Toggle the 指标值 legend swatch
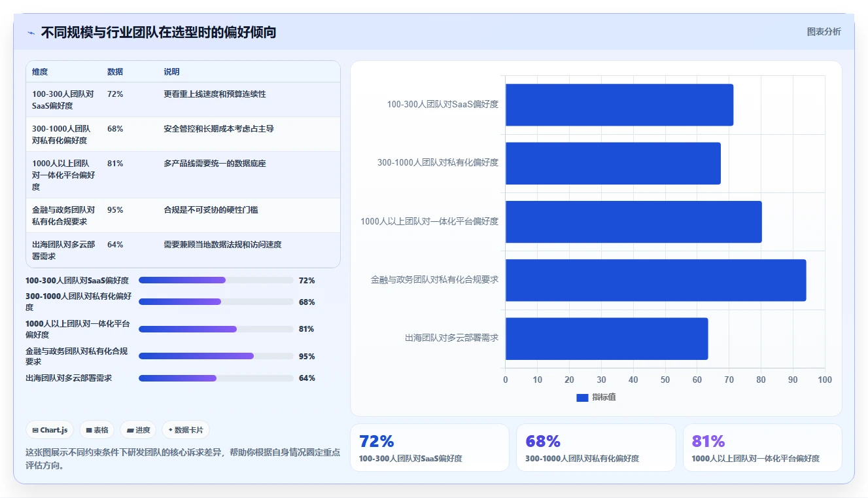 point(582,397)
